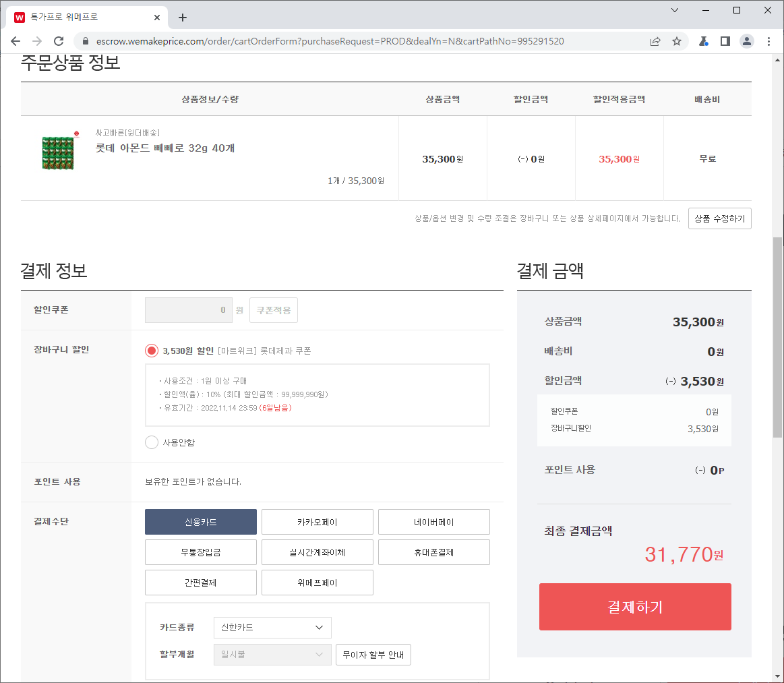The height and width of the screenshot is (683, 784).
Task: Toggle the browser side panel icon
Action: 725,41
